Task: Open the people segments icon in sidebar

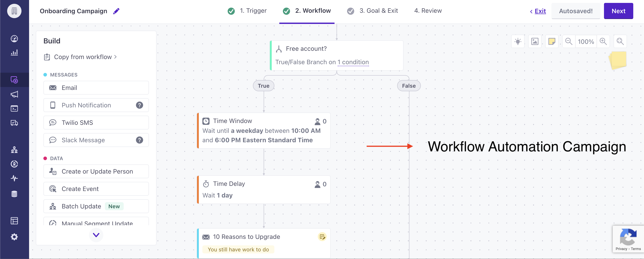Action: (14, 150)
